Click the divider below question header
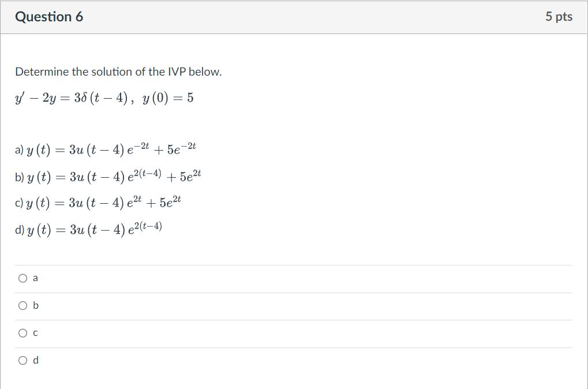Image resolution: width=588 pixels, height=389 pixels. click(x=294, y=33)
